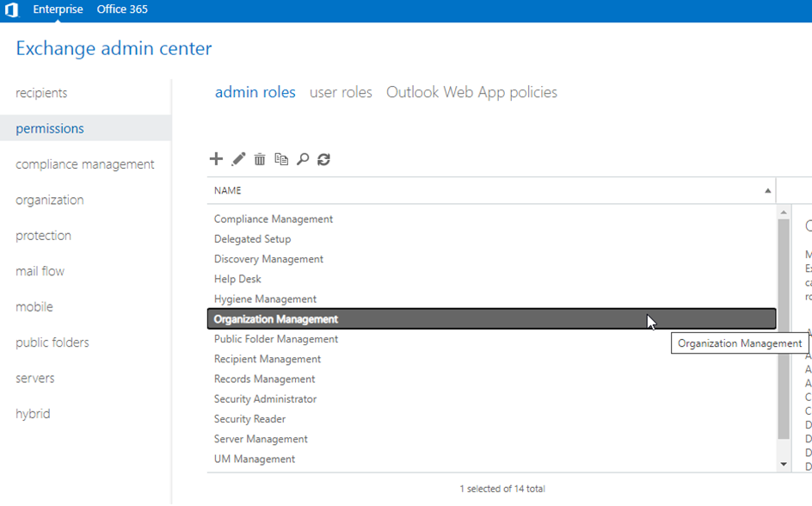
Task: Open Office 365 in the top bar
Action: point(122,9)
